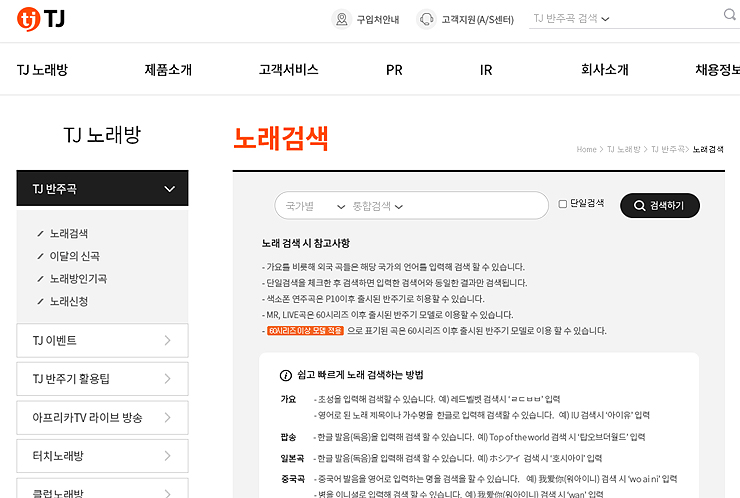This screenshot has width=740, height=498.
Task: Go to Home in the breadcrumb
Action: [586, 150]
